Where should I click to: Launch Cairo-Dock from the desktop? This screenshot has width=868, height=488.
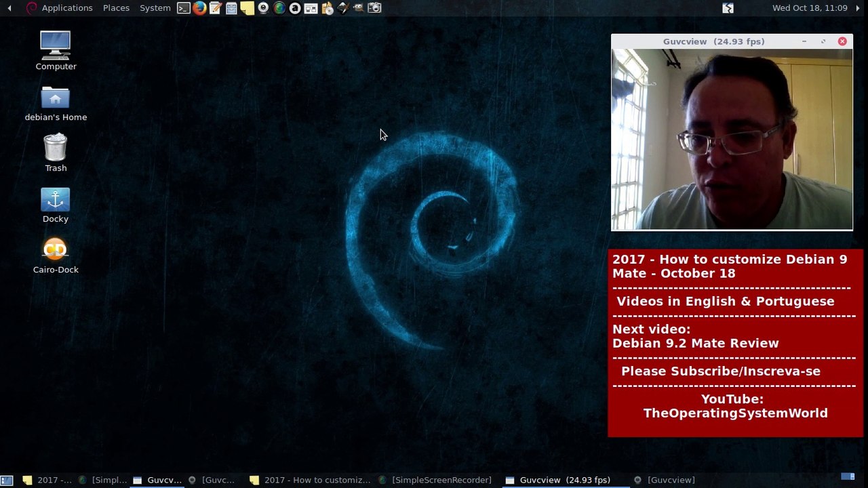pyautogui.click(x=56, y=256)
